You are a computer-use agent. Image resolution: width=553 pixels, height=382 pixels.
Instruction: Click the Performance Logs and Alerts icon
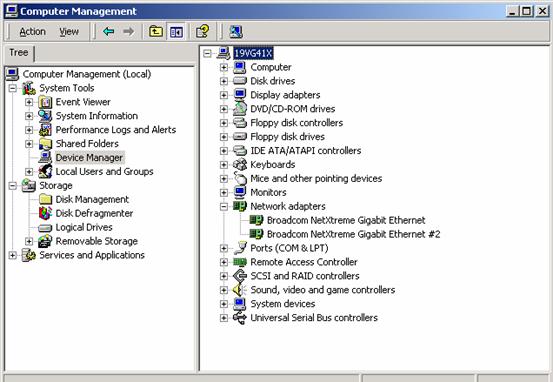pyautogui.click(x=45, y=130)
